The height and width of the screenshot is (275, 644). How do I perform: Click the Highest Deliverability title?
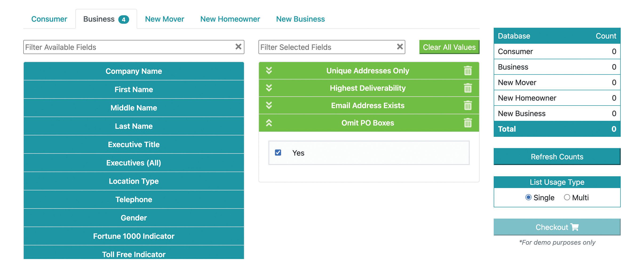pos(368,88)
